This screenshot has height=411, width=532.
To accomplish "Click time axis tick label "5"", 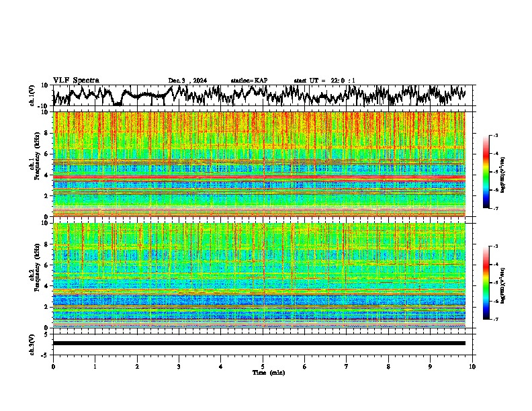I will pyautogui.click(x=263, y=367).
